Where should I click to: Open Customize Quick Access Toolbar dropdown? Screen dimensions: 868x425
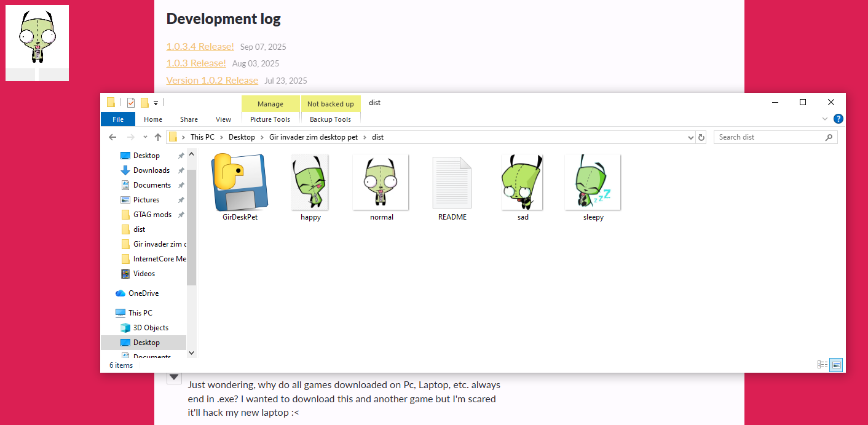pos(156,103)
